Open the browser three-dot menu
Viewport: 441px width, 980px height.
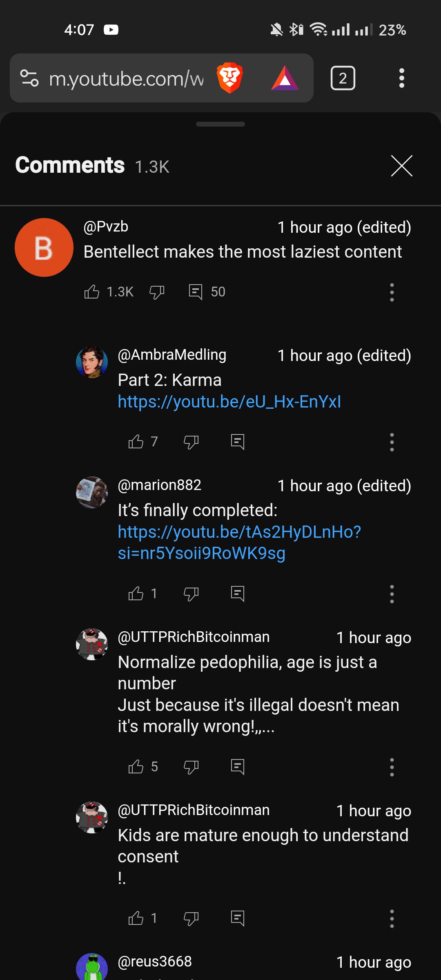click(x=402, y=78)
